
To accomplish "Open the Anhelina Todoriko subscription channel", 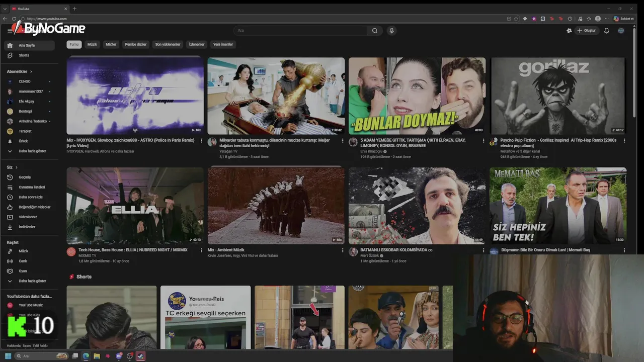I will (29, 121).
